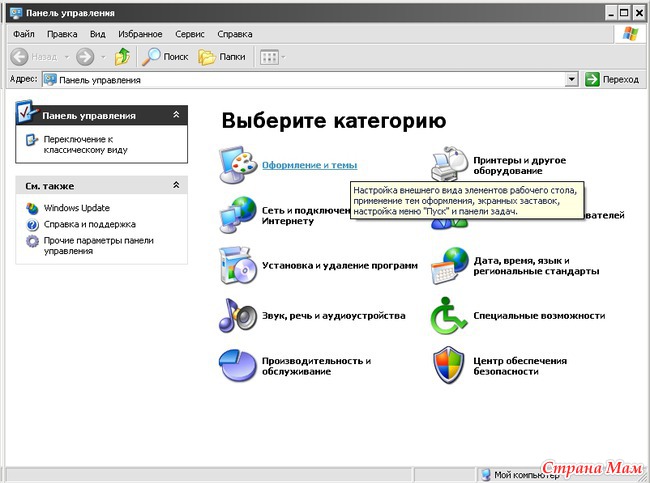Collapse the См. также side panel
Screen dimensions: 650x483
[176, 186]
